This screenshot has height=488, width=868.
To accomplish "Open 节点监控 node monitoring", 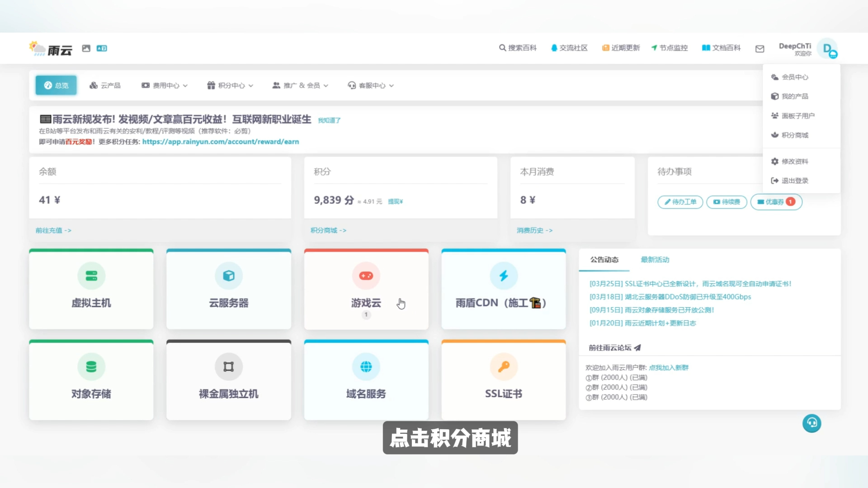I will pyautogui.click(x=670, y=48).
